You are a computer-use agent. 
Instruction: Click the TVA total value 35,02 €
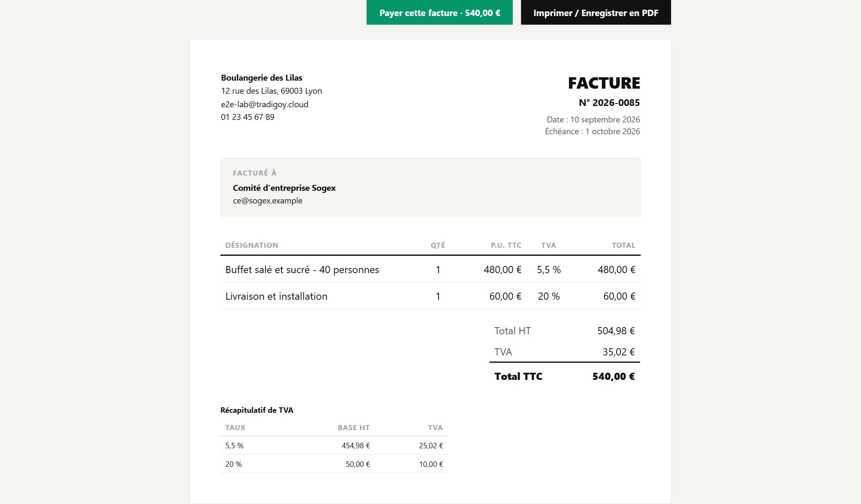pyautogui.click(x=618, y=352)
